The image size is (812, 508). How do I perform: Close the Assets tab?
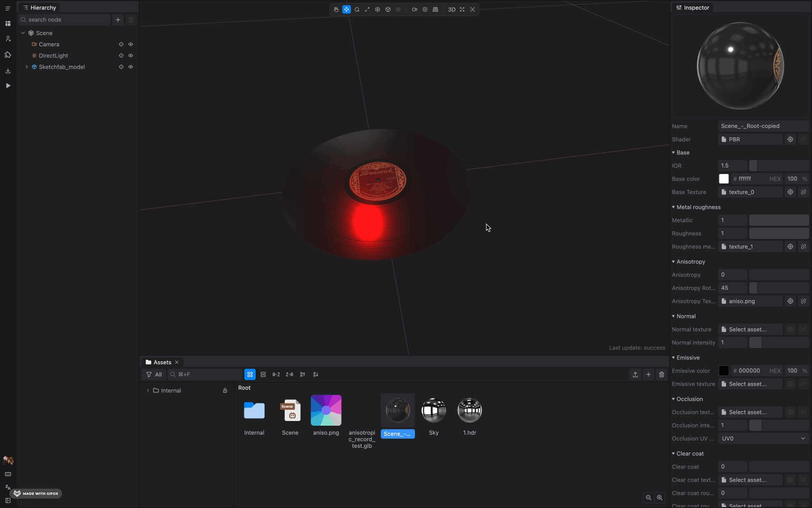[x=177, y=362]
